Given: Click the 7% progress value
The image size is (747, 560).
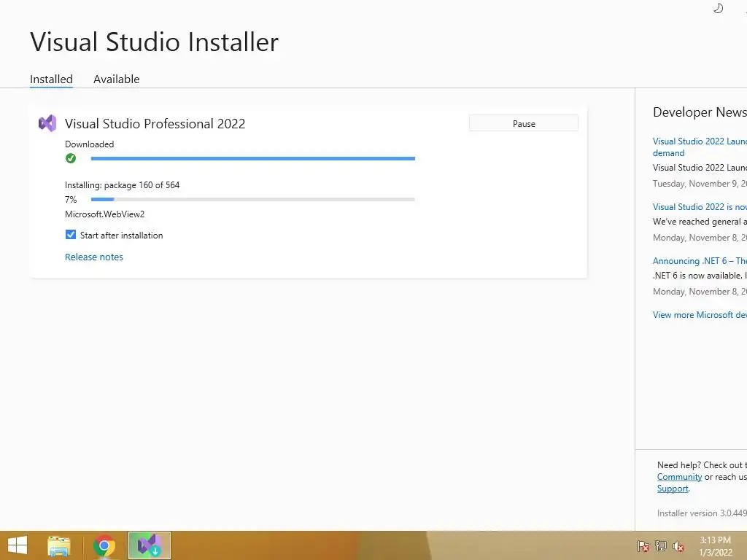Looking at the screenshot, I should click(x=71, y=200).
